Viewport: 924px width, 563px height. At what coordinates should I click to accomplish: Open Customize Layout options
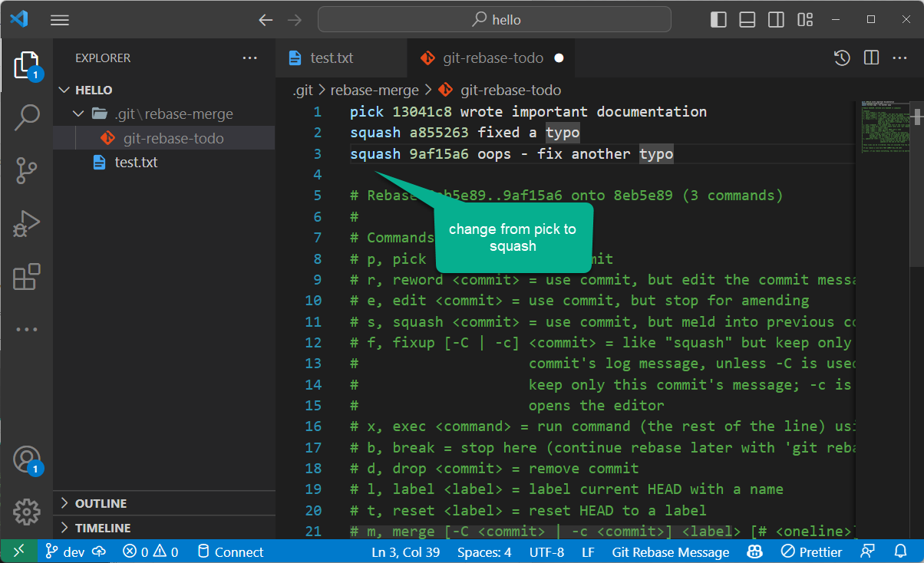click(805, 19)
